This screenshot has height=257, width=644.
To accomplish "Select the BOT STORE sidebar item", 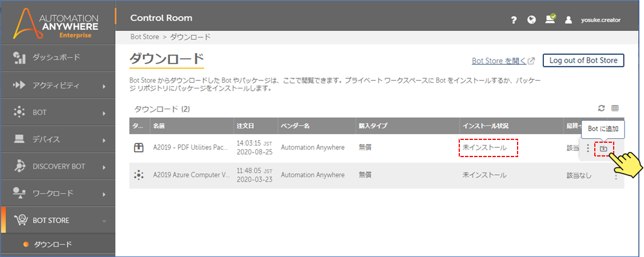I will click(58, 220).
